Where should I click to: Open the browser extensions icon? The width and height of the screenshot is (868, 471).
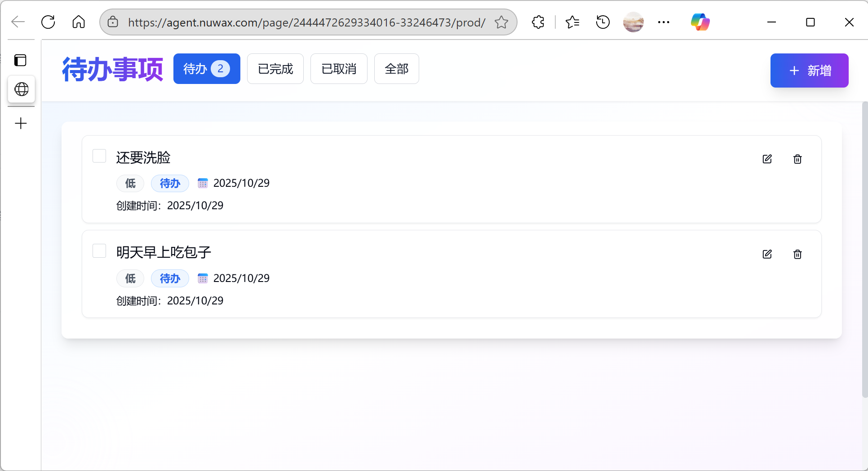[x=538, y=22]
